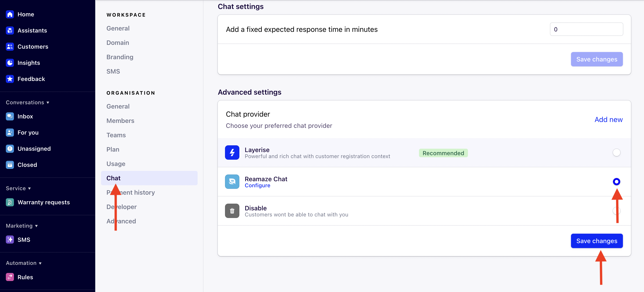Click the Feedback star icon

(10, 79)
